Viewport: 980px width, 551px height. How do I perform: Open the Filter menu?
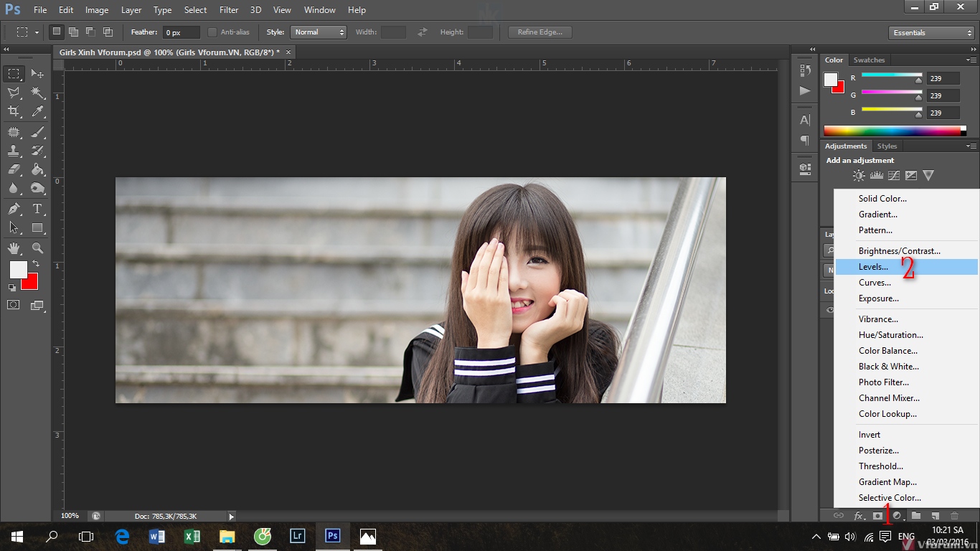[x=229, y=10]
